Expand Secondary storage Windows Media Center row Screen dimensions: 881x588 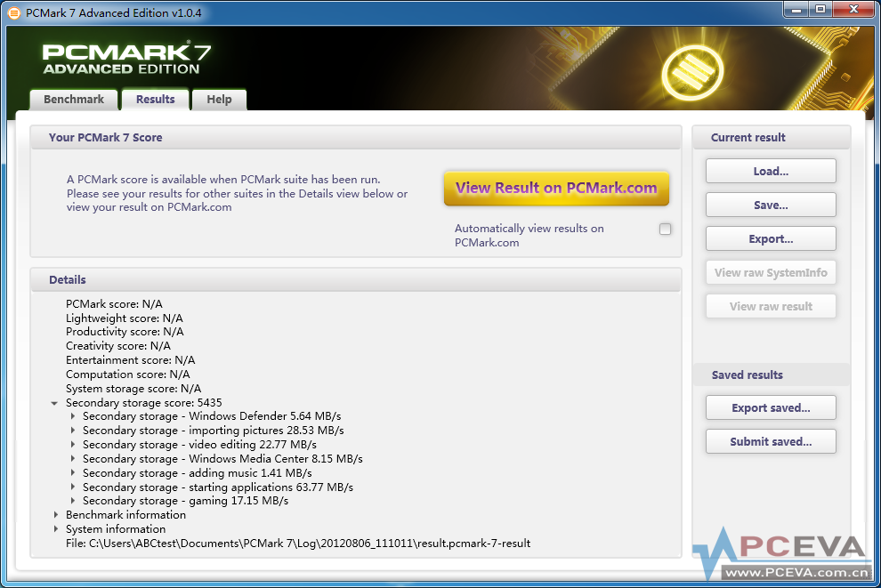73,458
